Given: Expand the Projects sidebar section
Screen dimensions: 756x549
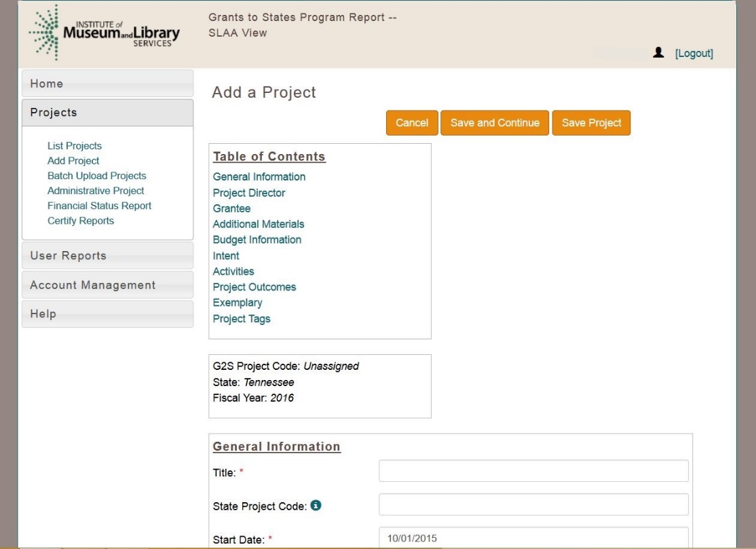Looking at the screenshot, I should [x=107, y=113].
